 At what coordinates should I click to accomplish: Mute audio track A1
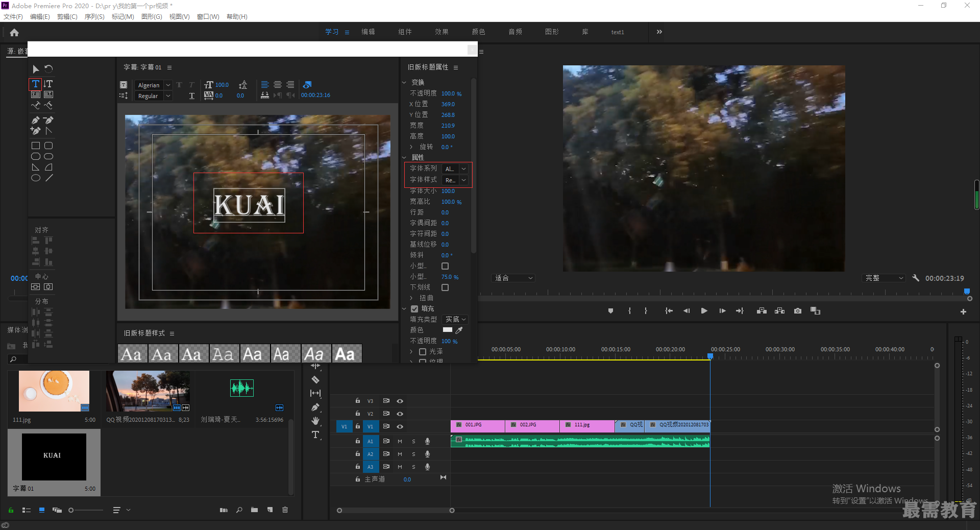400,441
